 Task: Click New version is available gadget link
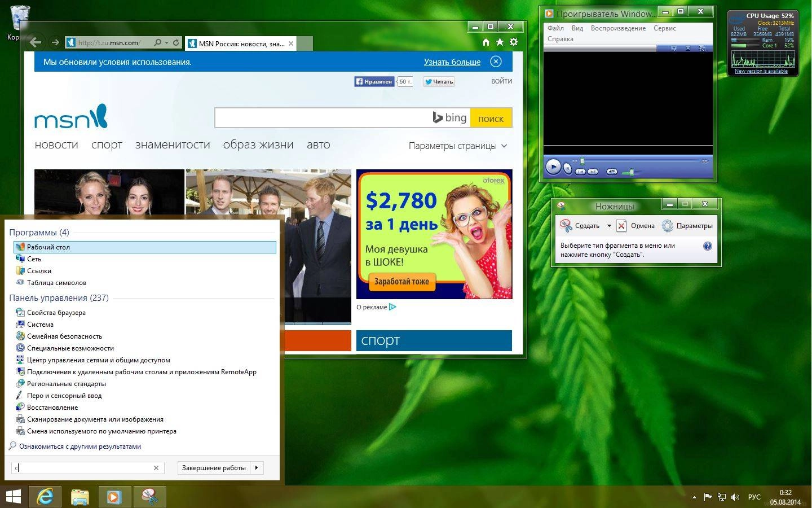click(x=761, y=71)
